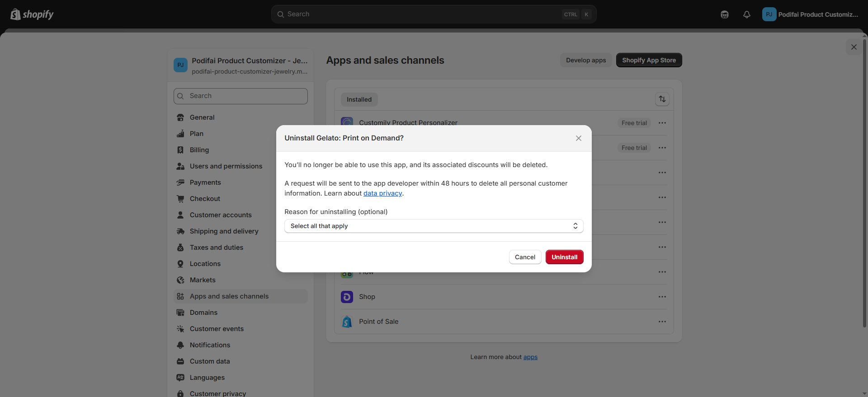The image size is (868, 397).
Task: Focus the settings Search field
Action: [241, 96]
